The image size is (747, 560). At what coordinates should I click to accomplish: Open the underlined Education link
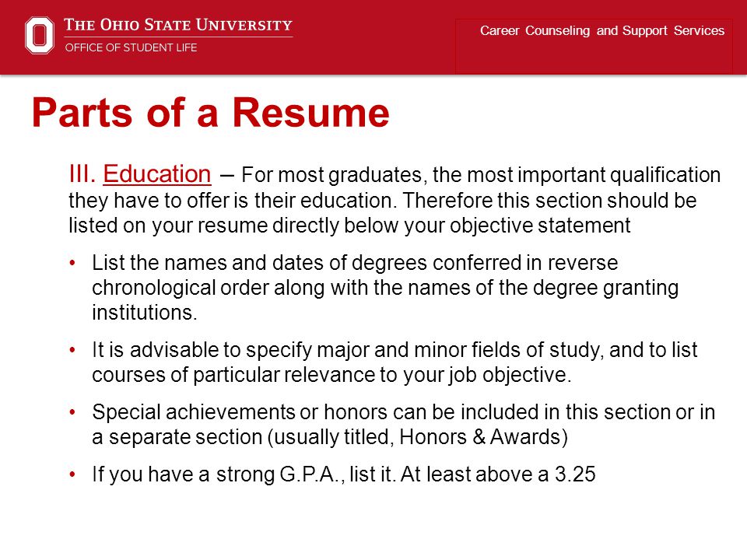click(x=156, y=173)
